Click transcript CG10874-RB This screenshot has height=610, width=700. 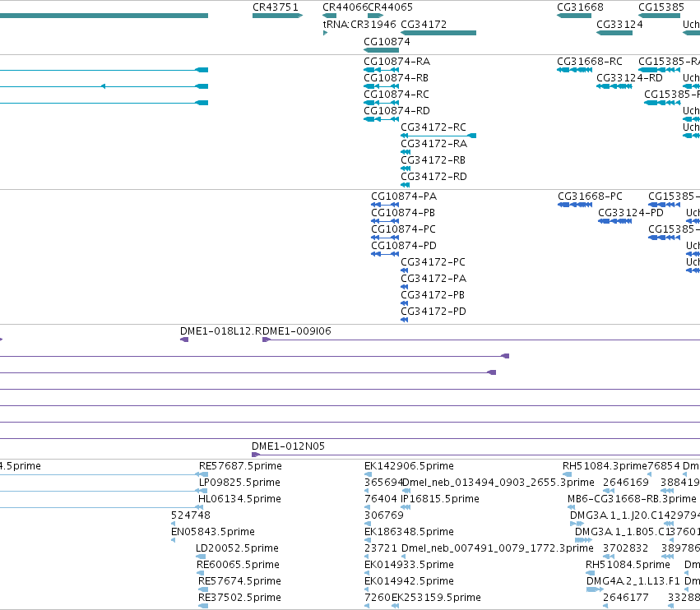click(x=396, y=77)
